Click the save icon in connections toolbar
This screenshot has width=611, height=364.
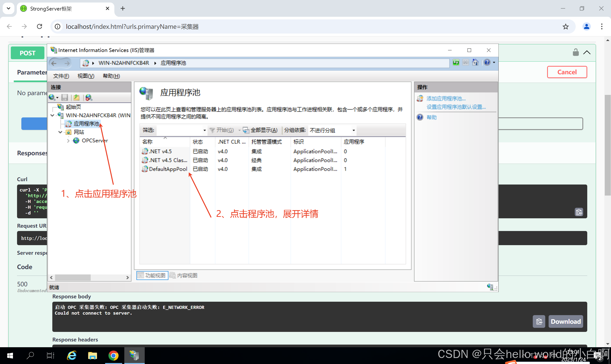[x=65, y=98]
